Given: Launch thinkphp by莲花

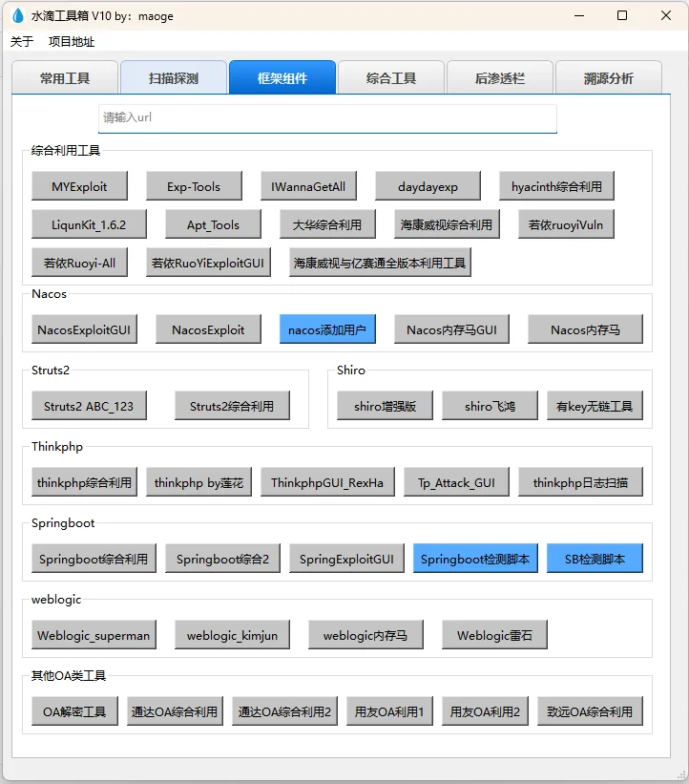Looking at the screenshot, I should point(198,482).
